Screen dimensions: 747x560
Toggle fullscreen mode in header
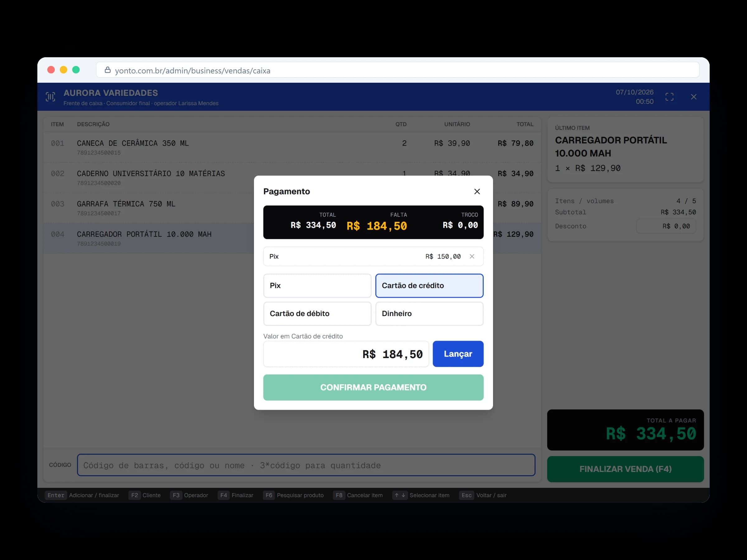click(x=669, y=97)
